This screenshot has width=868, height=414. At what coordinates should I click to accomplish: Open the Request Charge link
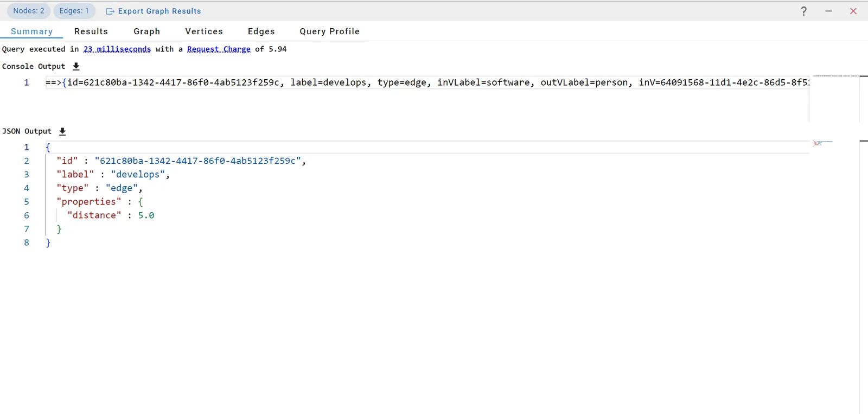[219, 49]
